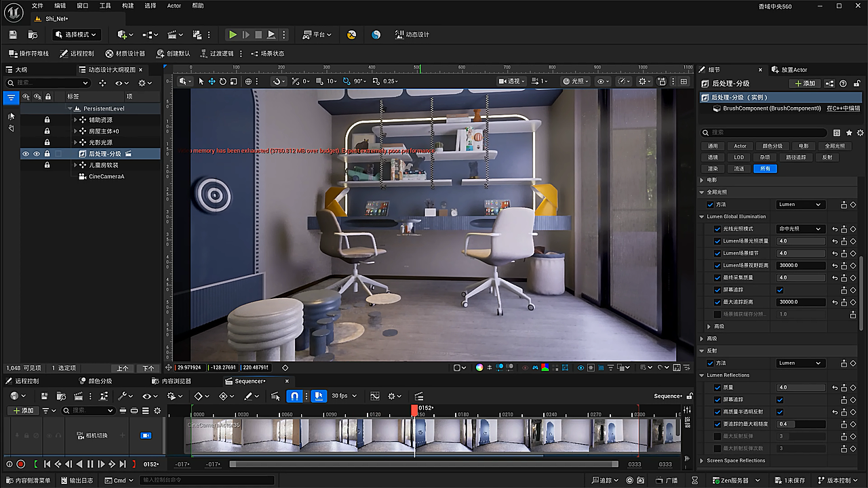The width and height of the screenshot is (868, 488).
Task: Click the red record button in Sequencer
Action: (x=21, y=464)
